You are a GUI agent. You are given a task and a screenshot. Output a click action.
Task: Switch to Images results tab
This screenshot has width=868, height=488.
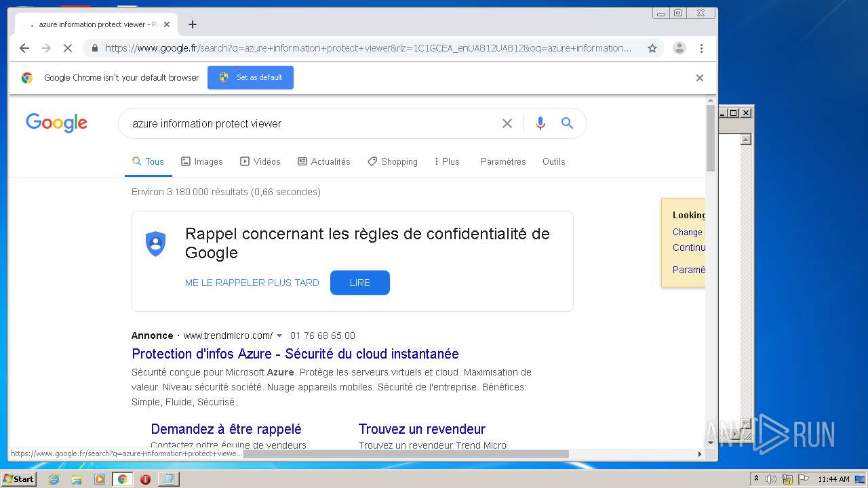tap(201, 161)
